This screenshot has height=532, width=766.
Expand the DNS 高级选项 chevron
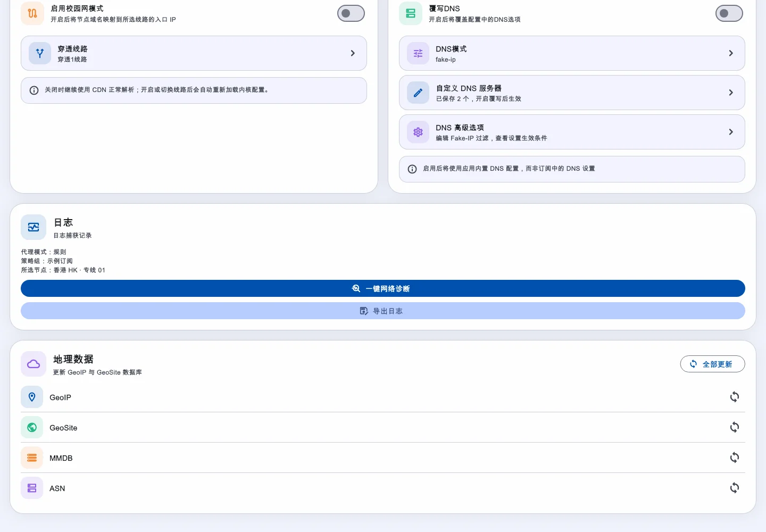point(731,132)
